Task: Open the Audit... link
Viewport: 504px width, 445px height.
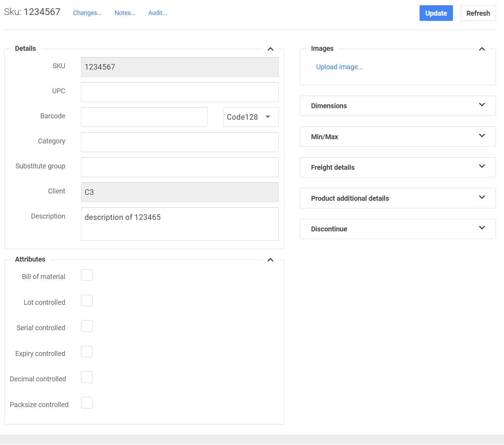Action: coord(157,13)
